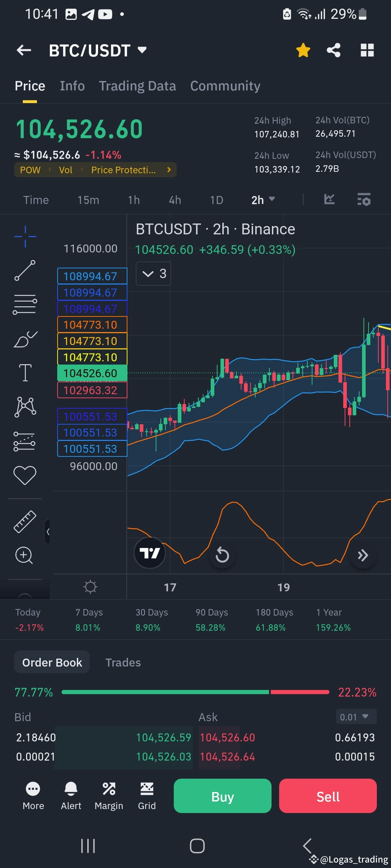Collapse the indicator legend showing 3

tap(154, 273)
